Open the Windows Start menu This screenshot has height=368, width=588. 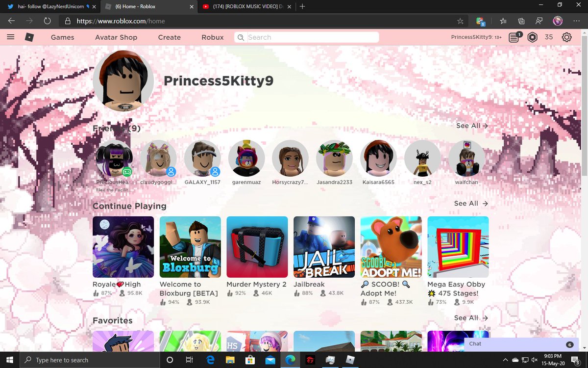(x=11, y=360)
